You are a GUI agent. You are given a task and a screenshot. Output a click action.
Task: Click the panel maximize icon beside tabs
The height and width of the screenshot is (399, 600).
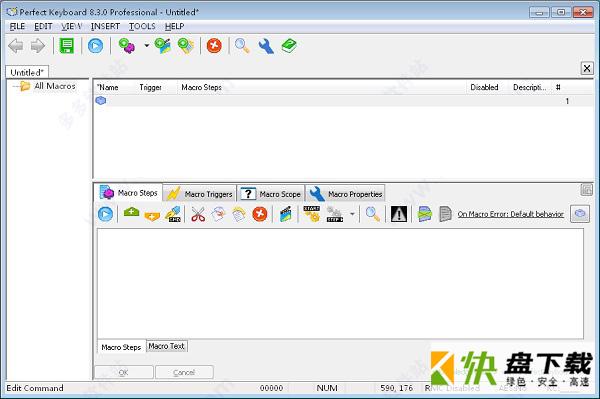[x=586, y=190]
